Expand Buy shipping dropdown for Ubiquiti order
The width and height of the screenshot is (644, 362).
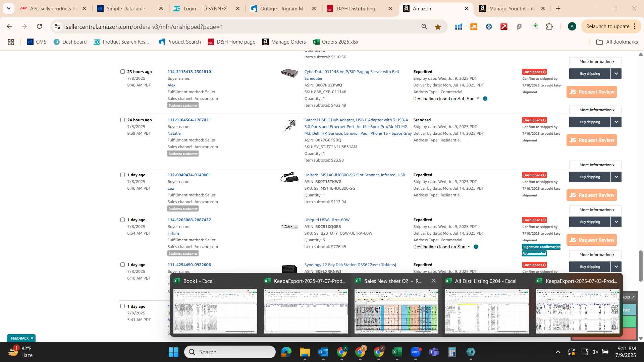point(616,222)
